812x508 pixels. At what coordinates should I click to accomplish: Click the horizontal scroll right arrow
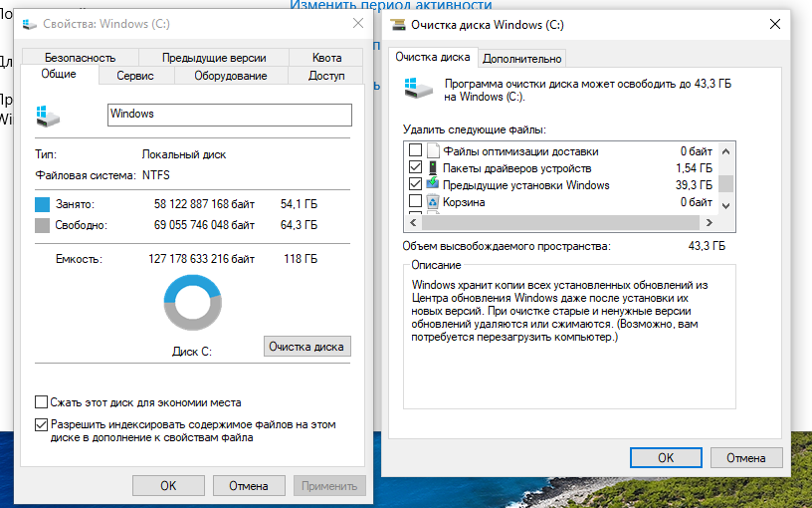[x=709, y=222]
